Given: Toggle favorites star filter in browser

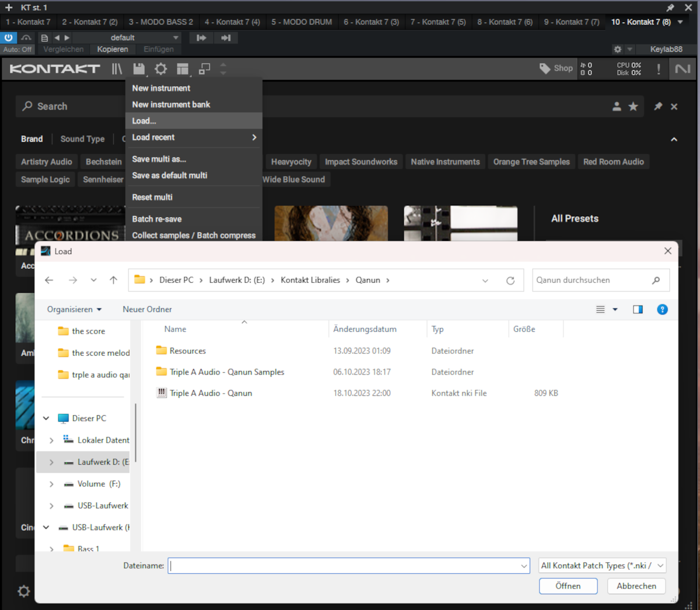Looking at the screenshot, I should pos(633,107).
